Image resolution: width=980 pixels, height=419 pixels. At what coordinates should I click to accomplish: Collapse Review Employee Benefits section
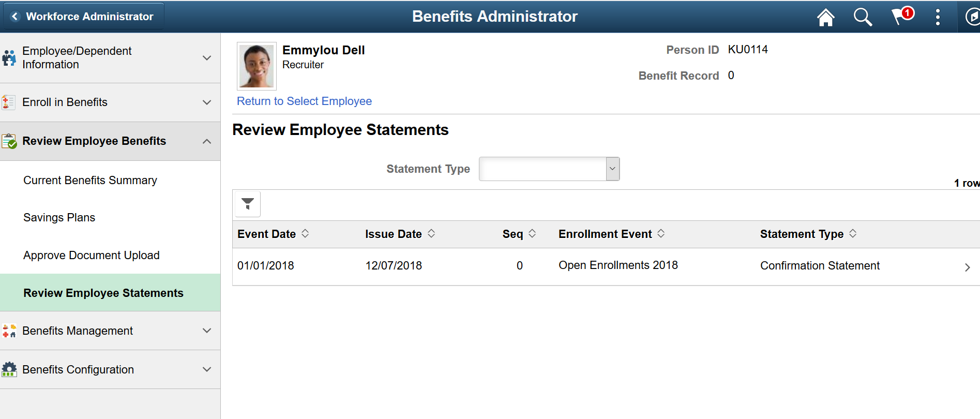207,141
